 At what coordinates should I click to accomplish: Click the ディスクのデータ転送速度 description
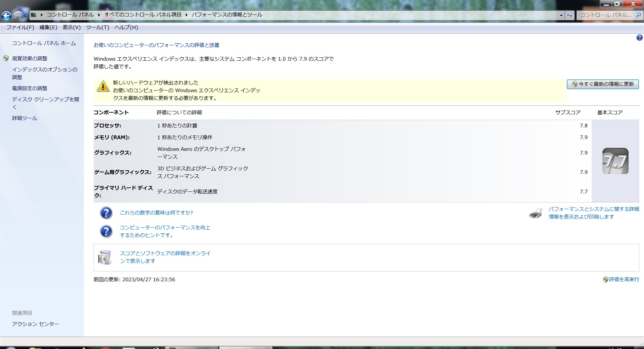(x=187, y=191)
